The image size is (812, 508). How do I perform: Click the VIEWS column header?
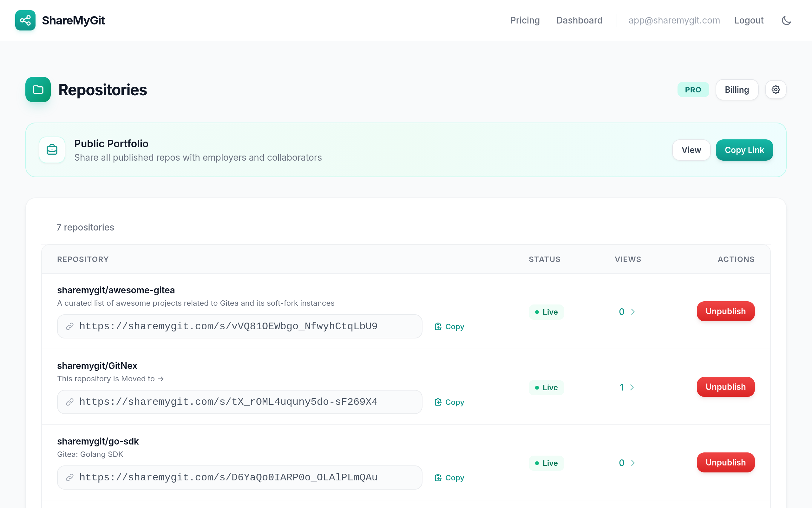[628, 259]
